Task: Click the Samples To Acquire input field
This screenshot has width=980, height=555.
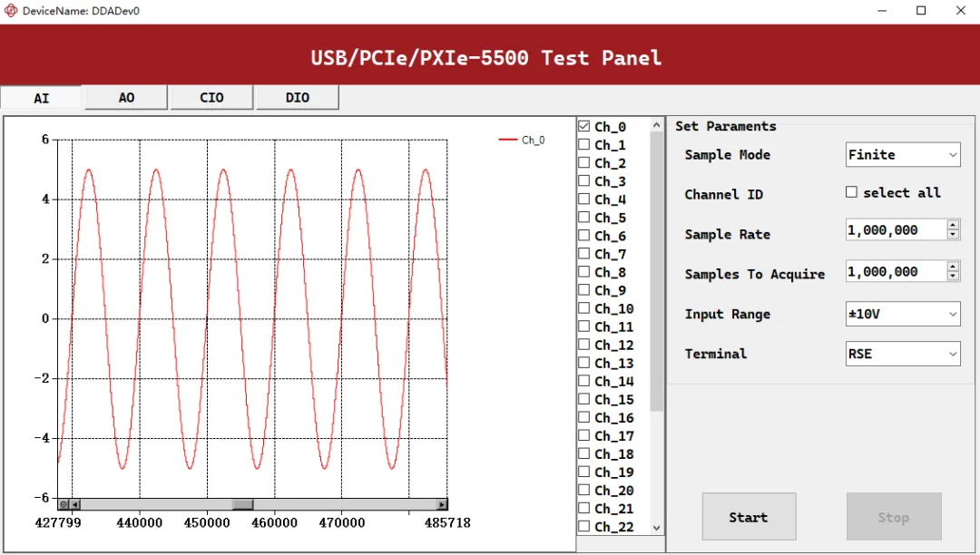Action: [x=896, y=271]
